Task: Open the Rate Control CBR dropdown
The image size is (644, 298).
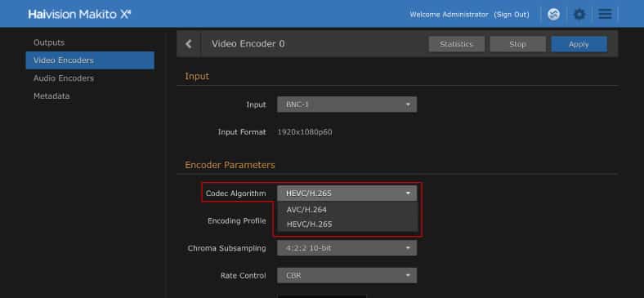Action: (x=347, y=275)
